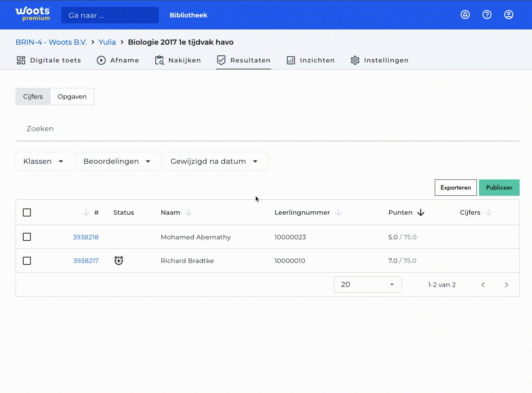This screenshot has height=393, width=532.
Task: Select checkbox for Richard Bradtke row
Action: [x=27, y=261]
